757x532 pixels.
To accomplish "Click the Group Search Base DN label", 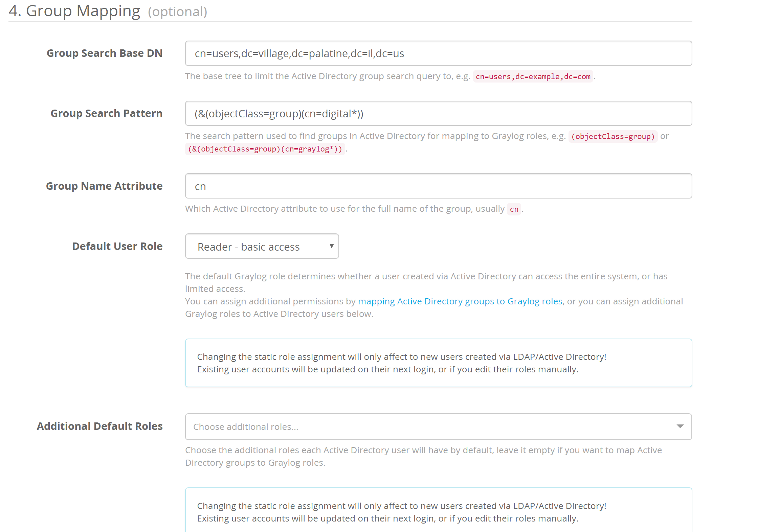I will 105,53.
